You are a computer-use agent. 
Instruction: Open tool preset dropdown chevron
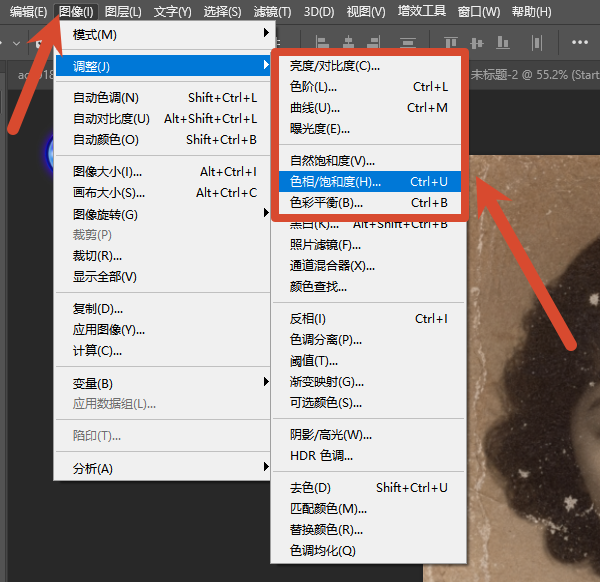(x=16, y=44)
